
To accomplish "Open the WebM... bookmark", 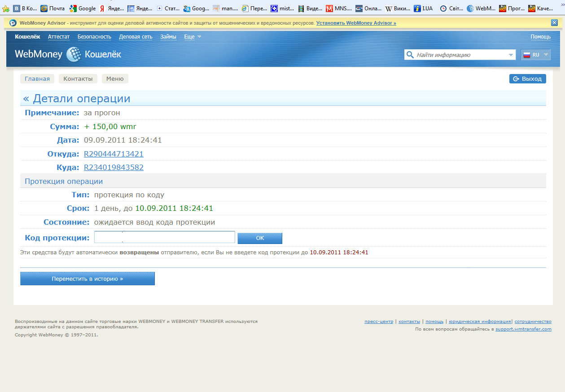I will pos(481,9).
